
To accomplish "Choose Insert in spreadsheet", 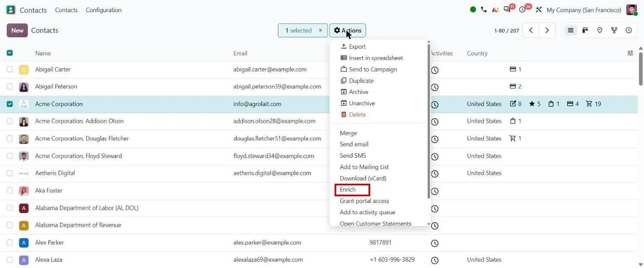I will coord(371,58).
